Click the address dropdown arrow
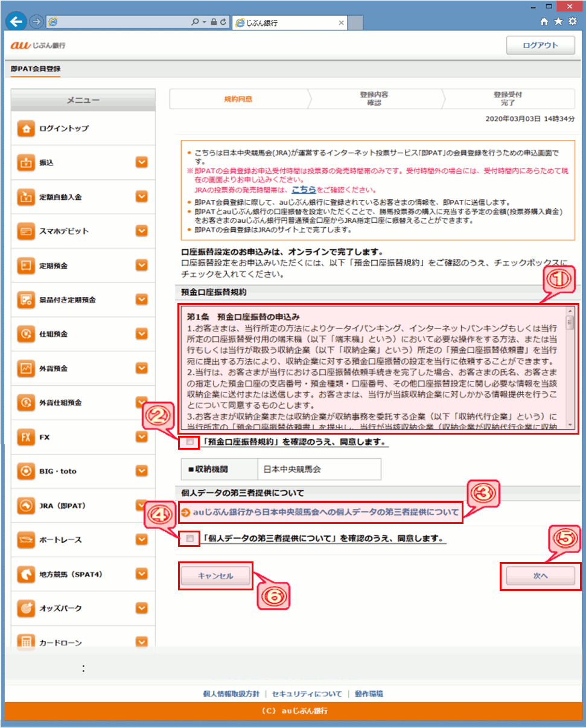586x728 pixels. click(x=205, y=22)
